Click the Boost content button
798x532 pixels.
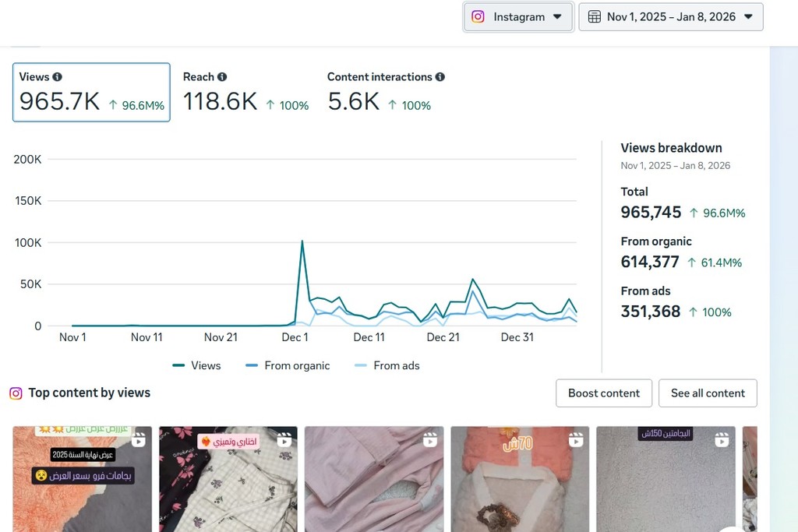[603, 393]
